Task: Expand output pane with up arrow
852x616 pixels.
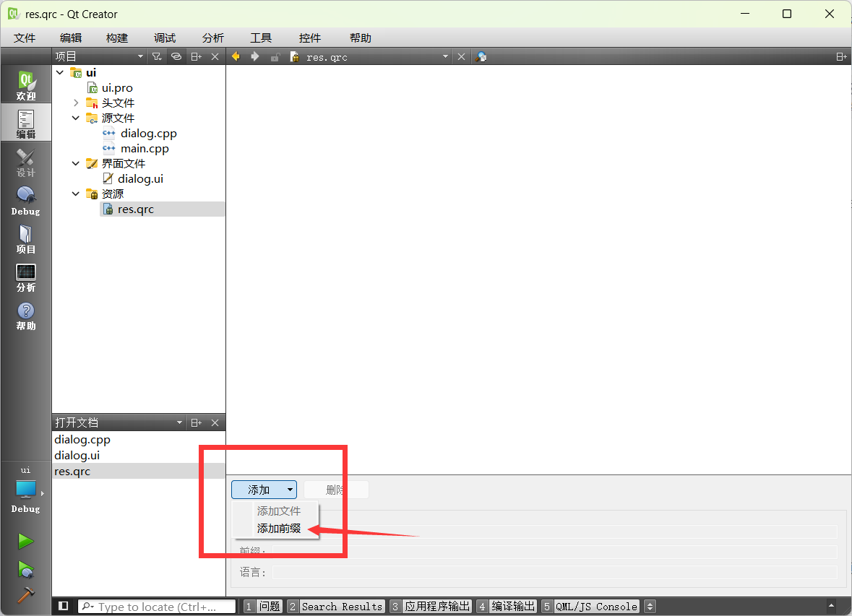Action: (x=831, y=606)
